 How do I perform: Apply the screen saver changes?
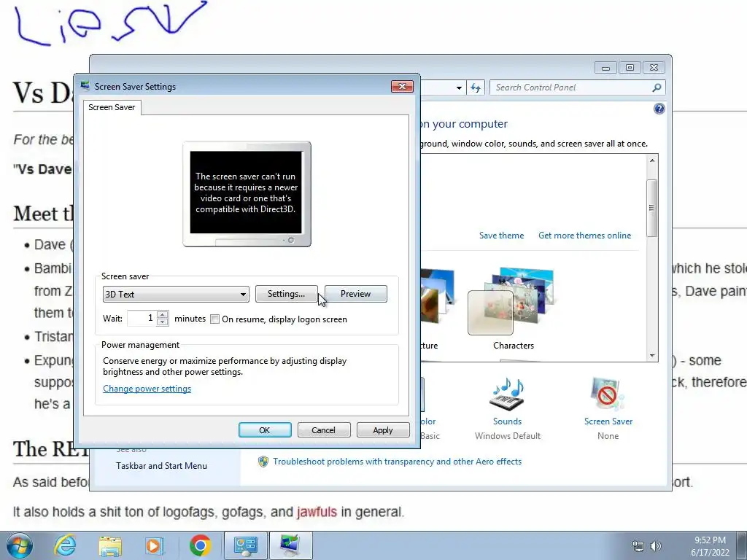[x=383, y=430]
